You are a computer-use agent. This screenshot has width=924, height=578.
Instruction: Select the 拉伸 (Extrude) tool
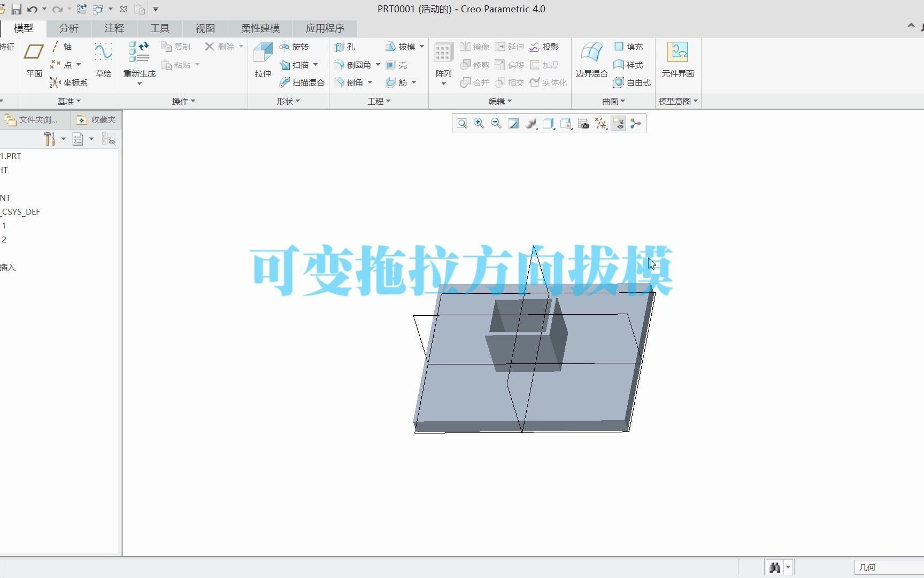pyautogui.click(x=263, y=59)
